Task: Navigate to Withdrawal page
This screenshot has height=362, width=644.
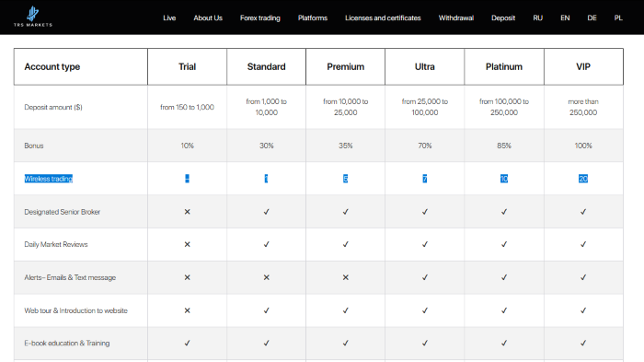Action: point(456,18)
